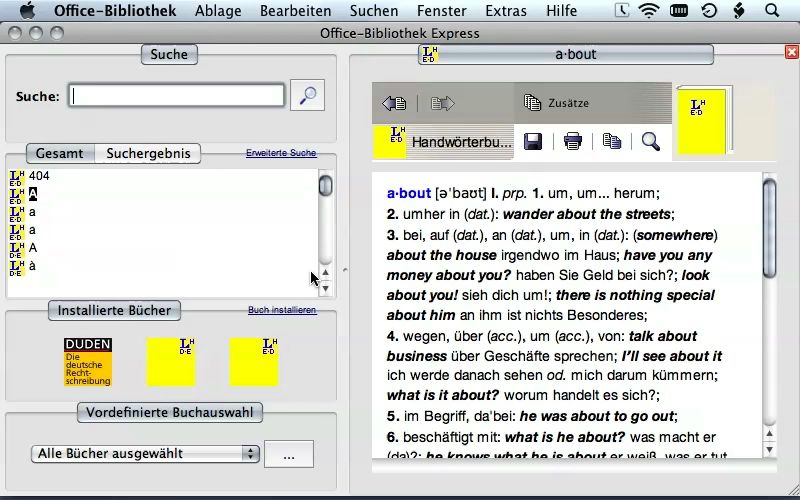This screenshot has width=800, height=500.
Task: Save entry with the floppy disk icon
Action: pos(533,141)
